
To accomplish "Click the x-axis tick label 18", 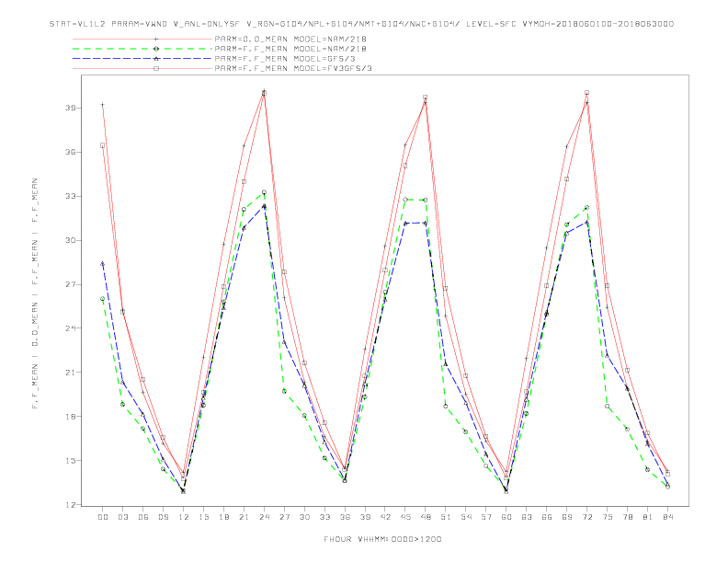I will tap(223, 517).
